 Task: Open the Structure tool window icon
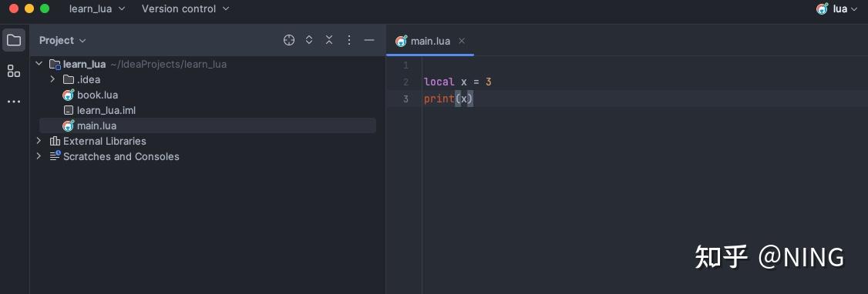14,71
